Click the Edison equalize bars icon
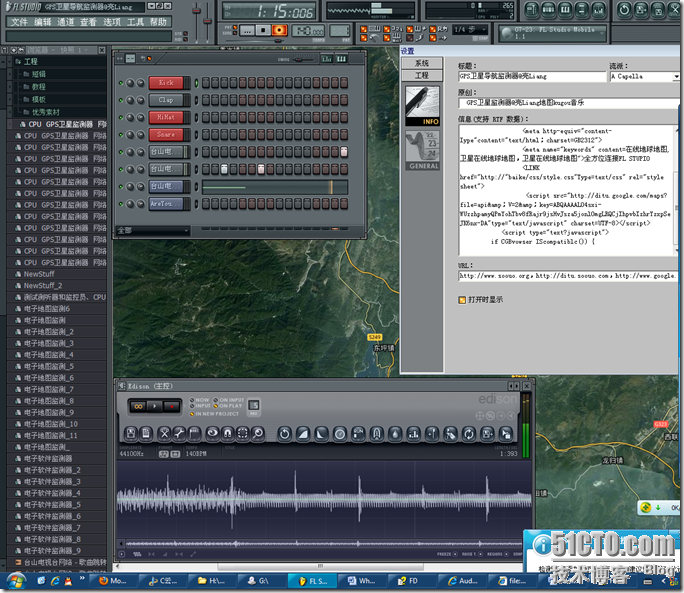The height and width of the screenshot is (593, 684). click(x=413, y=434)
